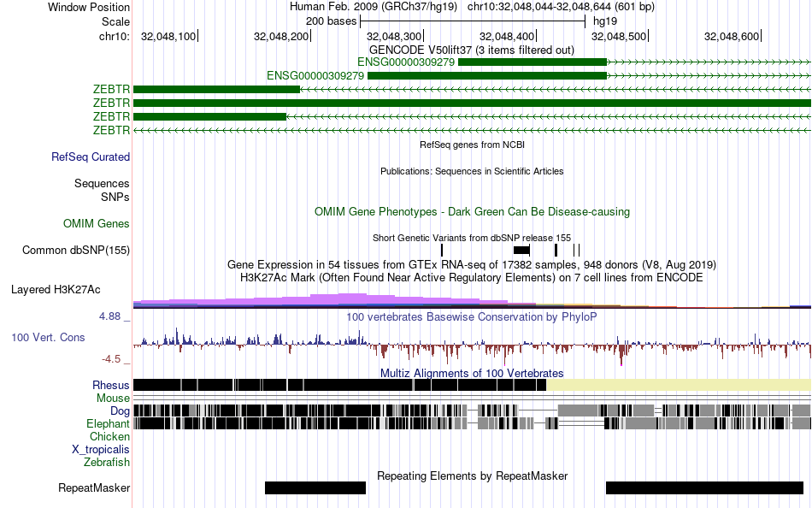
Task: Click the 4.88 PhyloP upper scale value
Action: [109, 316]
